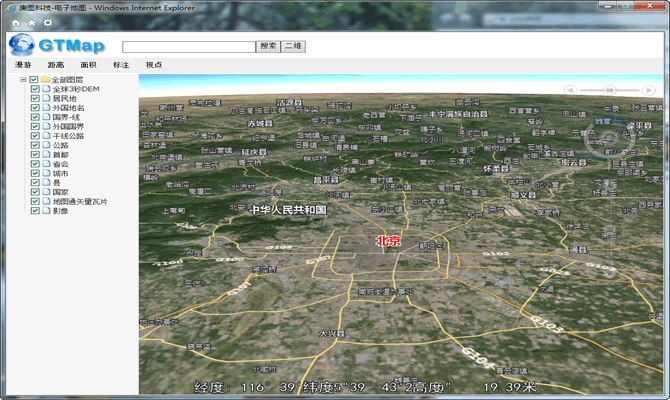Select the 地图通矢量瓦片 layer item
Viewport: 670px width, 400px height.
[x=81, y=201]
